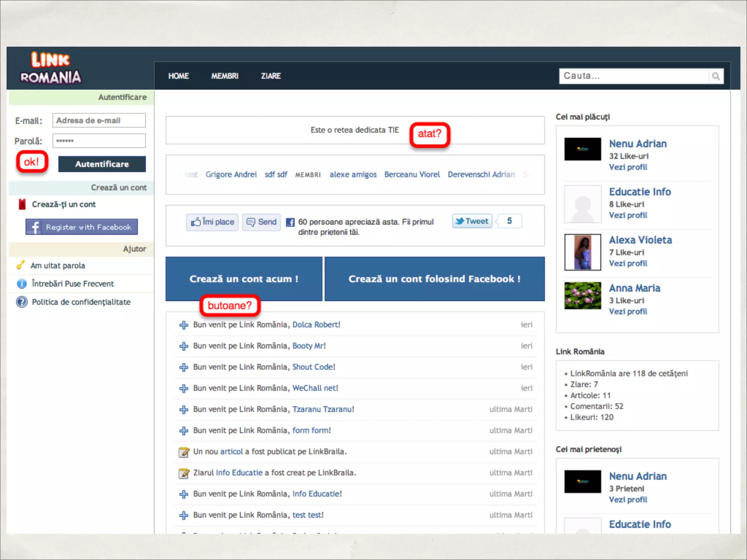Click the key icon beside Am uitat parola
The height and width of the screenshot is (560, 747).
tap(21, 265)
